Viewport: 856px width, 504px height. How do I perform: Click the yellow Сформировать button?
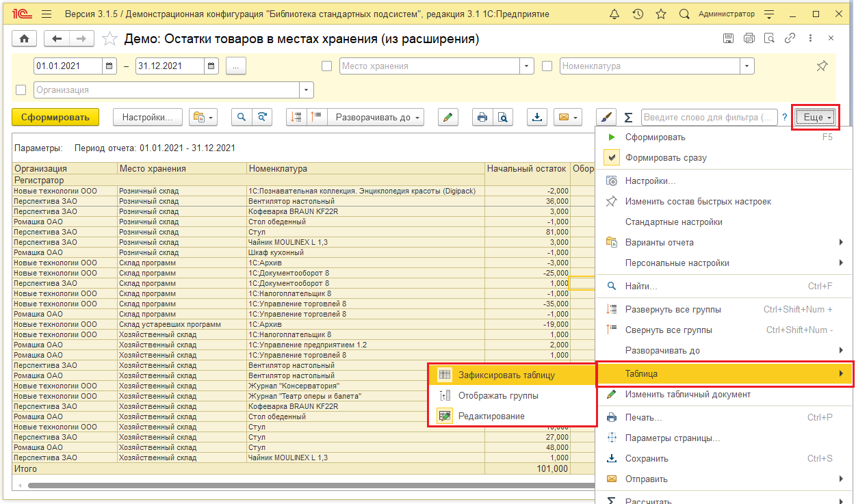click(x=55, y=118)
